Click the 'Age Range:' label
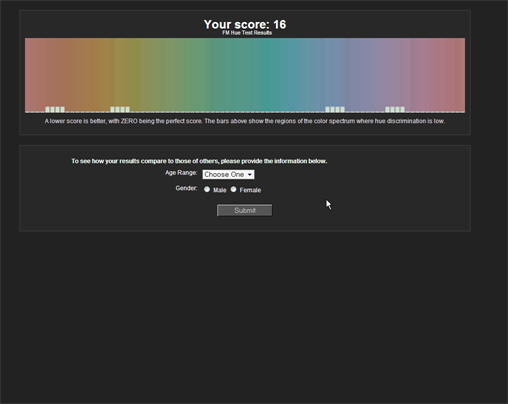The image size is (508, 404). [181, 173]
